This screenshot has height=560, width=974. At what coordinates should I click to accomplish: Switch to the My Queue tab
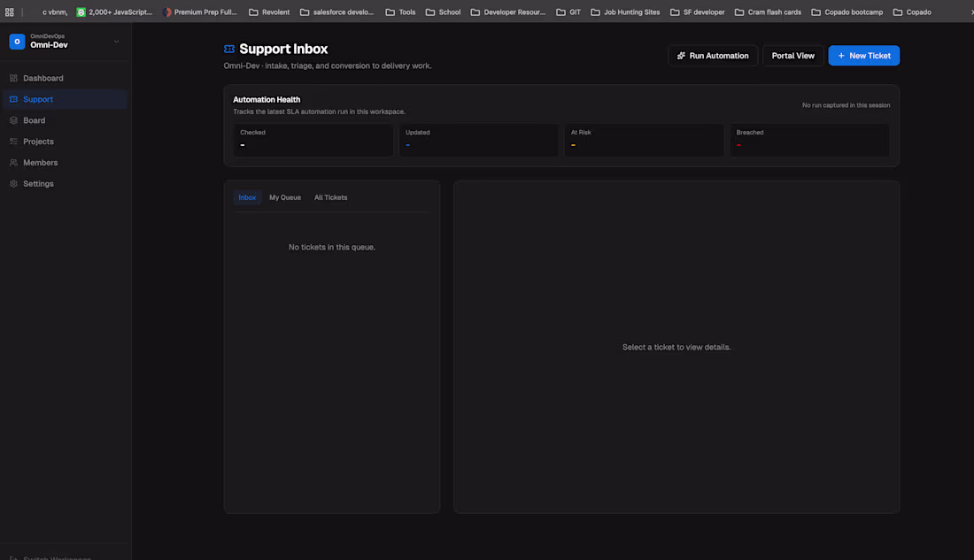pyautogui.click(x=284, y=196)
